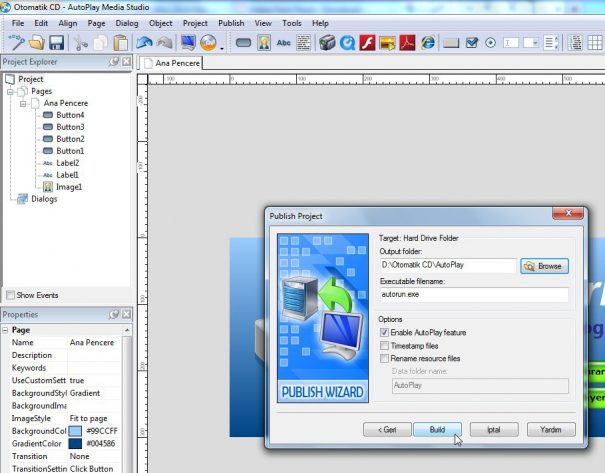Insert a QuickTime object icon
Image resolution: width=605 pixels, height=473 pixels.
(348, 42)
